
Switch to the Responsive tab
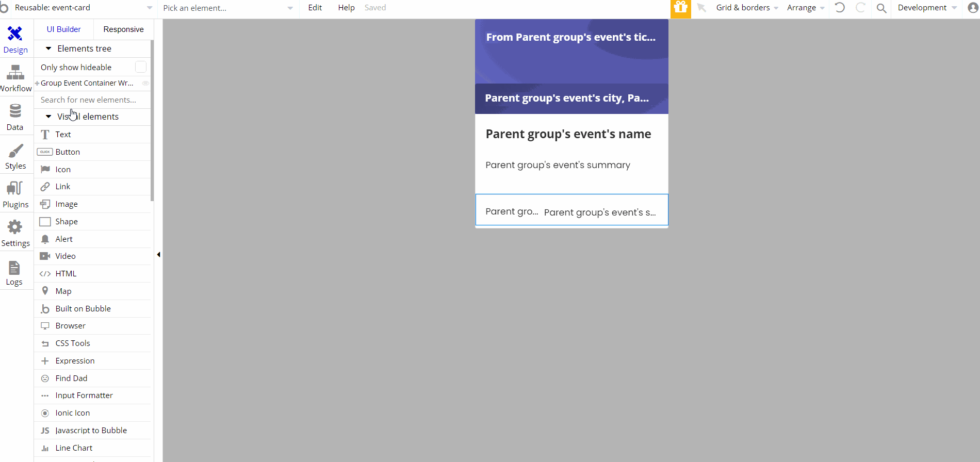pos(124,29)
